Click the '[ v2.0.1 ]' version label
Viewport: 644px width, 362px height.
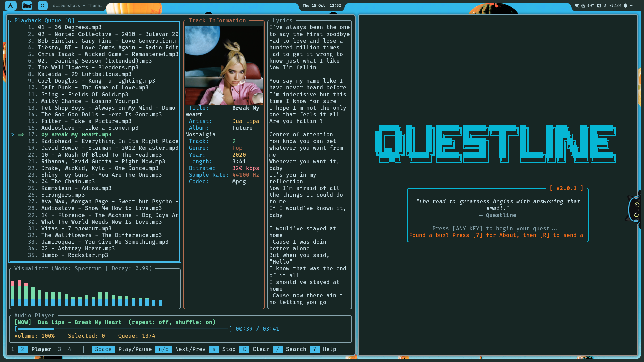tap(566, 188)
